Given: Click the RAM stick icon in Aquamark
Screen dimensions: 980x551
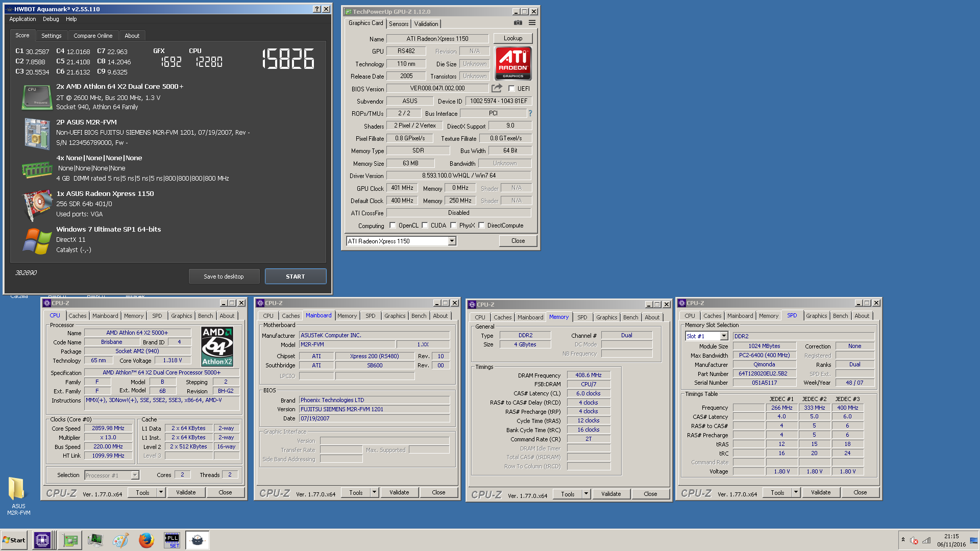Looking at the screenshot, I should 37,169.
